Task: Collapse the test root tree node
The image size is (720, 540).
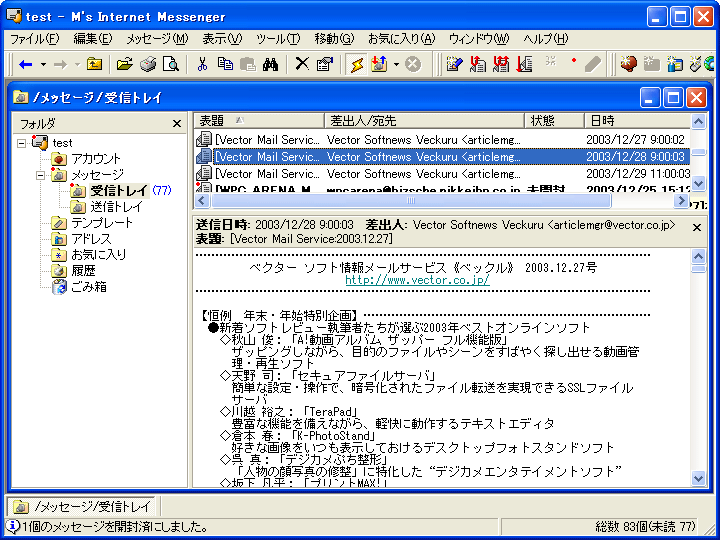Action: pyautogui.click(x=22, y=143)
